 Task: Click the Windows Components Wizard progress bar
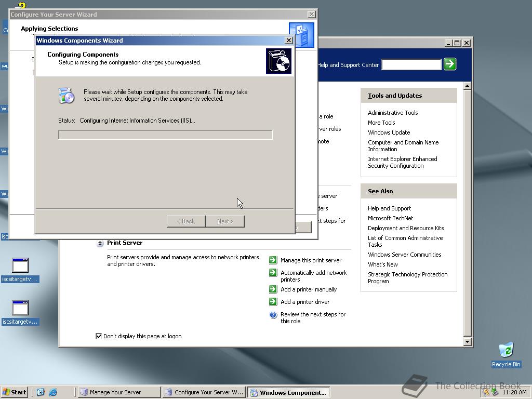(x=165, y=135)
